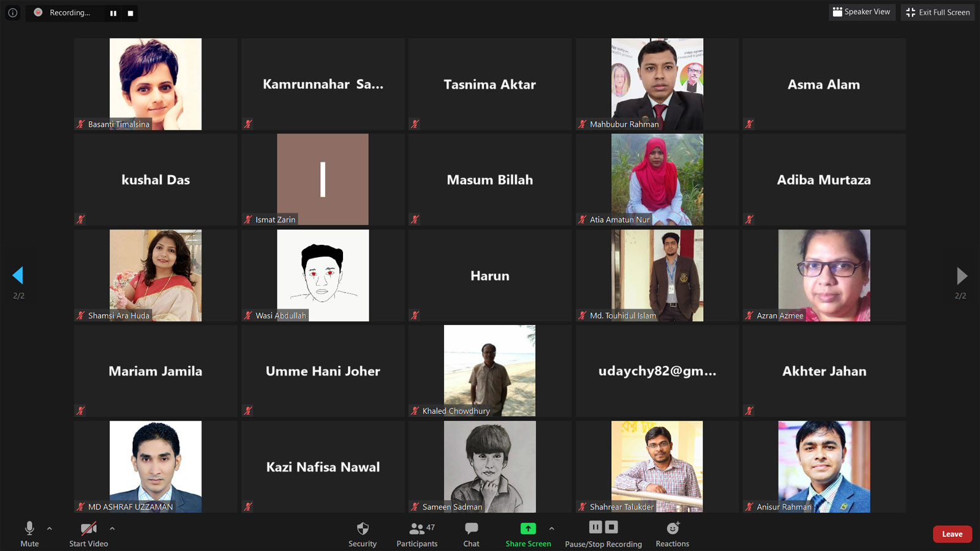Select Azran Azmee's tile

(824, 275)
